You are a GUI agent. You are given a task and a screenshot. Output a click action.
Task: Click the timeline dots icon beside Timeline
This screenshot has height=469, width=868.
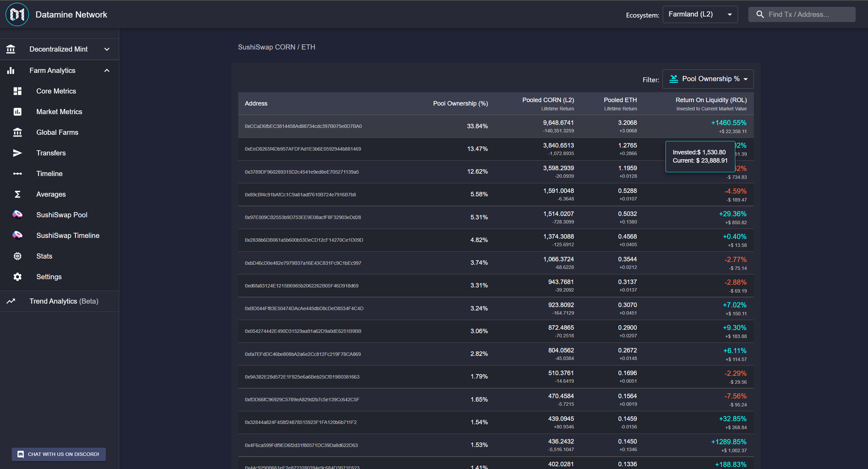[x=18, y=174]
